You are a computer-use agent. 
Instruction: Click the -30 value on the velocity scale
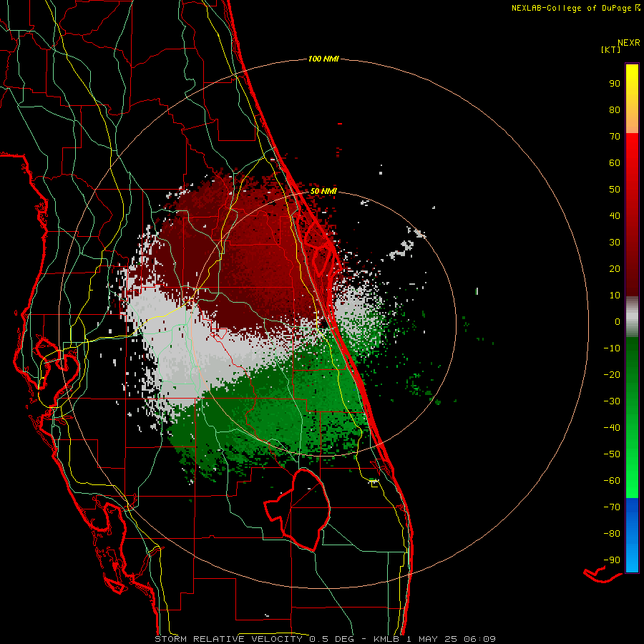point(612,401)
